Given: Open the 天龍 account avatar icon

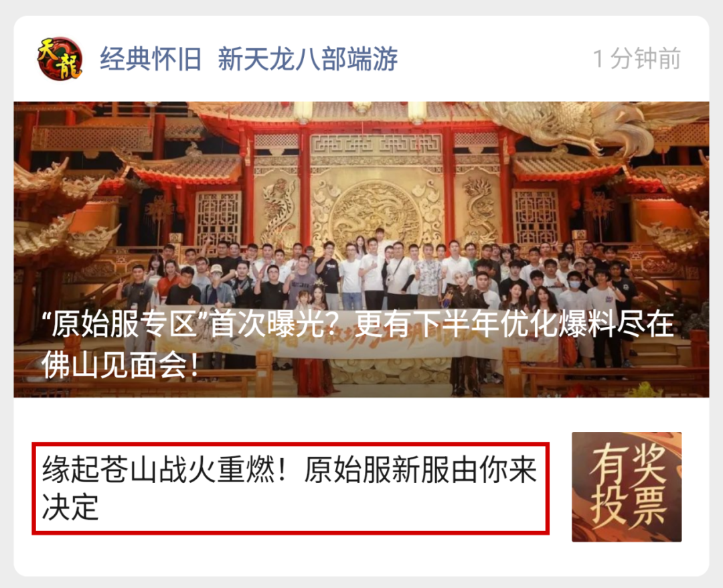Looking at the screenshot, I should (60, 59).
